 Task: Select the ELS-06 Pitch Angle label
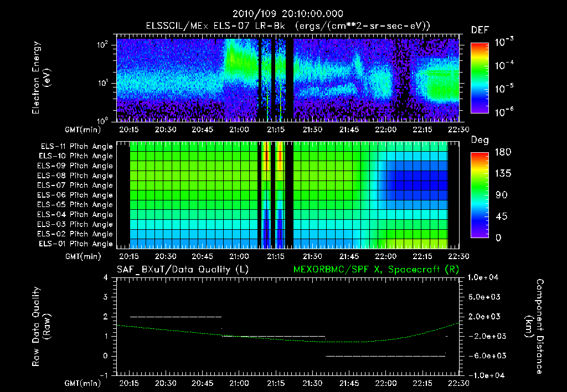(x=75, y=195)
